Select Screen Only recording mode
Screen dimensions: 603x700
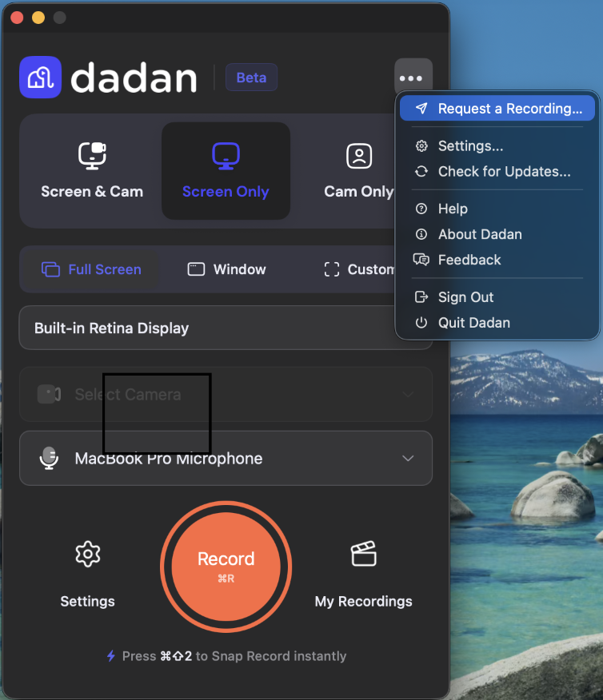point(226,171)
